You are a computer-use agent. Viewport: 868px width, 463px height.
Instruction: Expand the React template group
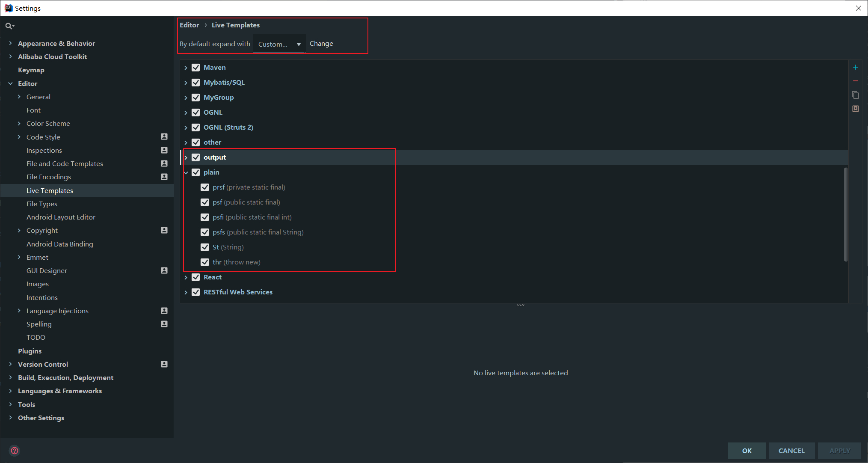(186, 277)
